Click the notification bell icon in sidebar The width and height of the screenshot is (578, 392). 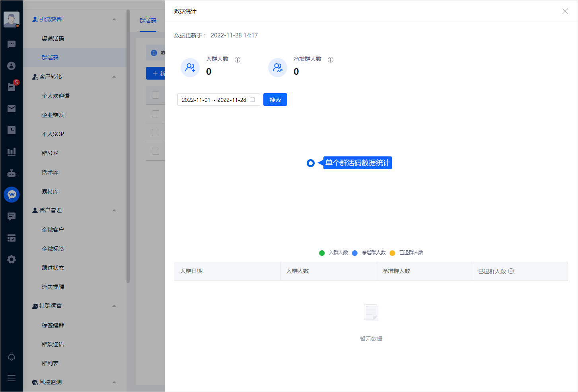[x=12, y=357]
